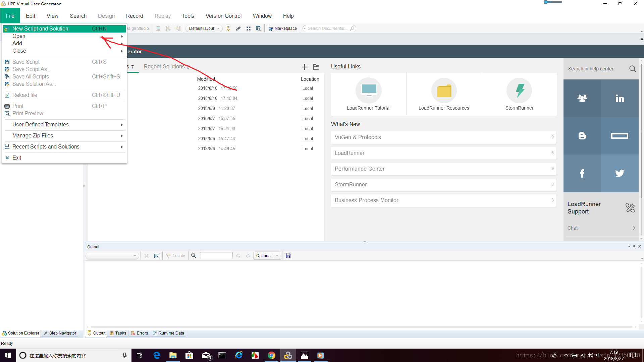644x362 pixels.
Task: Open the LinkedIn tile
Action: click(x=620, y=98)
